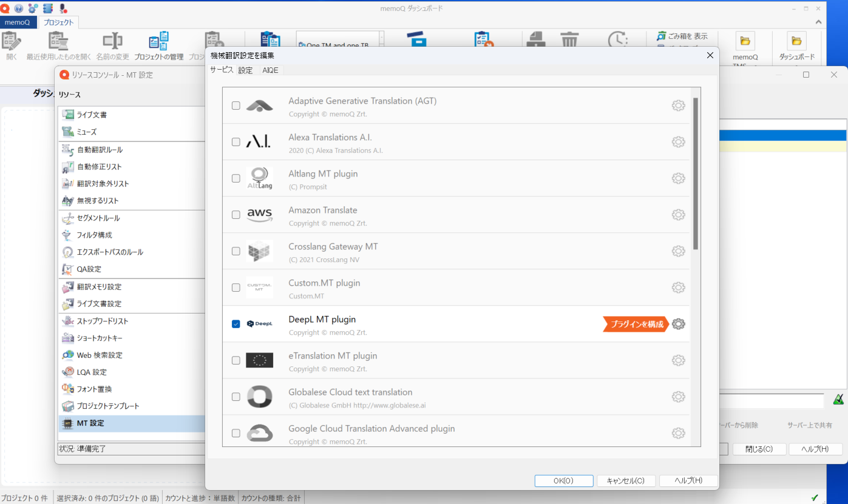This screenshot has width=848, height=504.
Task: Open settings gear for eTranslation MT plugin
Action: pyautogui.click(x=678, y=360)
